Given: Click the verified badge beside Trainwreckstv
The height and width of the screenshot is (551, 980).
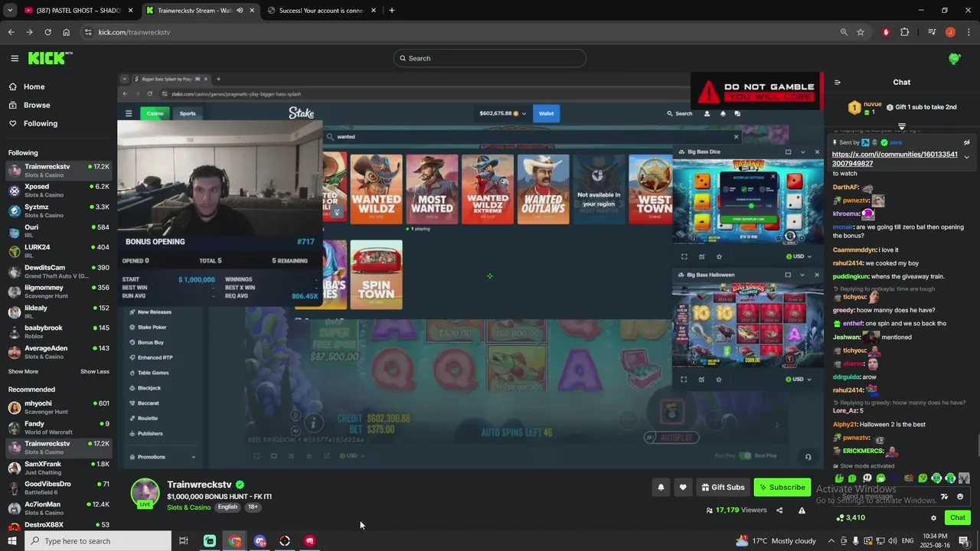Looking at the screenshot, I should tap(240, 484).
